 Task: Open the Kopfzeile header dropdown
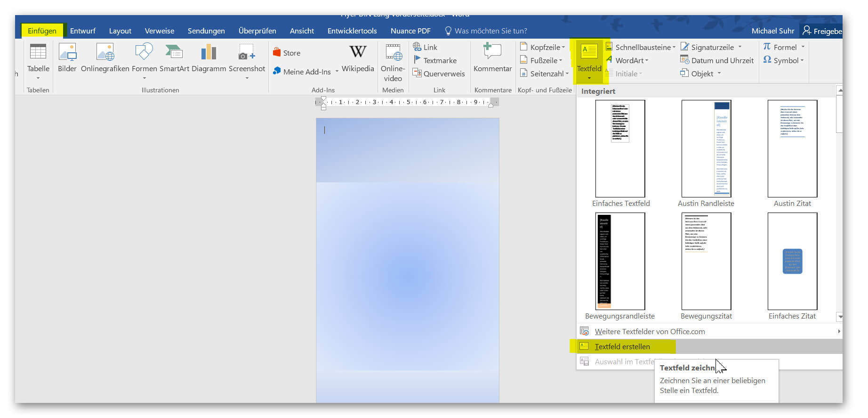(542, 47)
